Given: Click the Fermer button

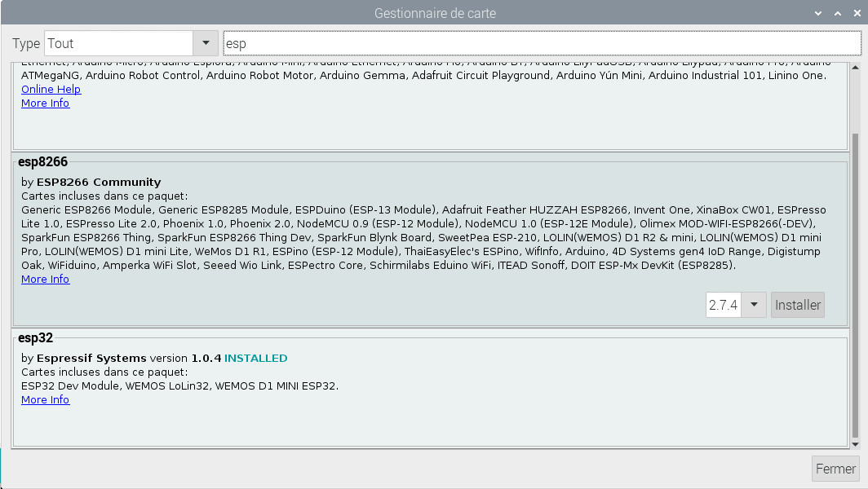Looking at the screenshot, I should pos(835,469).
